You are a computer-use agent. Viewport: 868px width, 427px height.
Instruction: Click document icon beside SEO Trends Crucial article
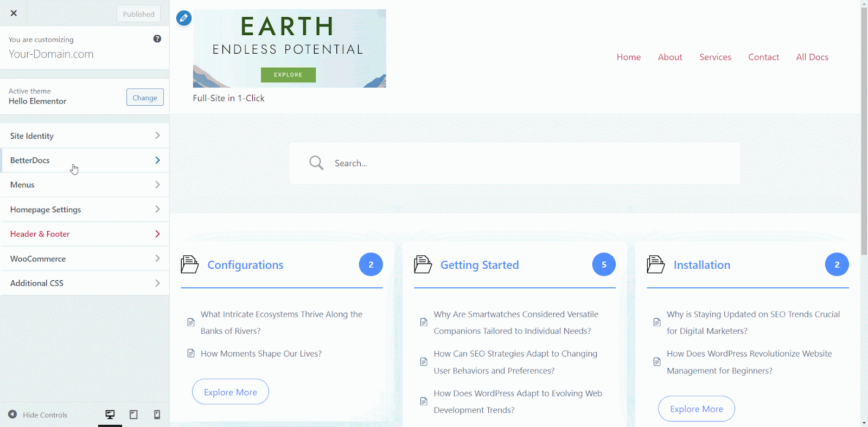[x=657, y=322]
